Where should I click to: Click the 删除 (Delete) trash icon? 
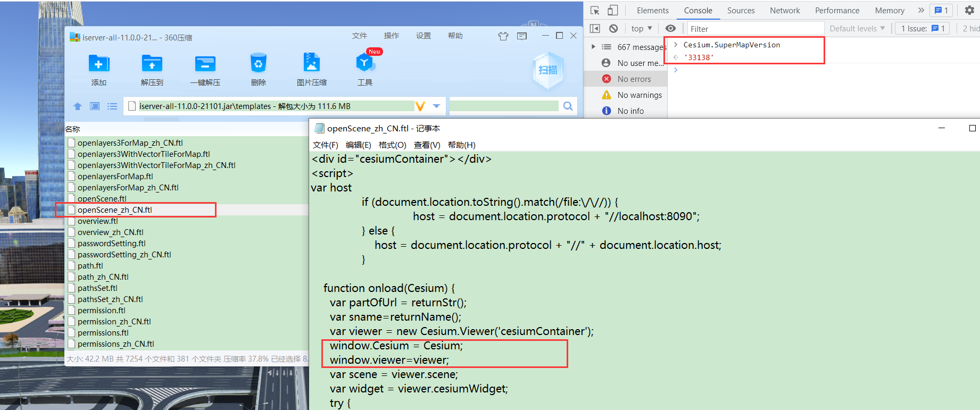pos(258,64)
